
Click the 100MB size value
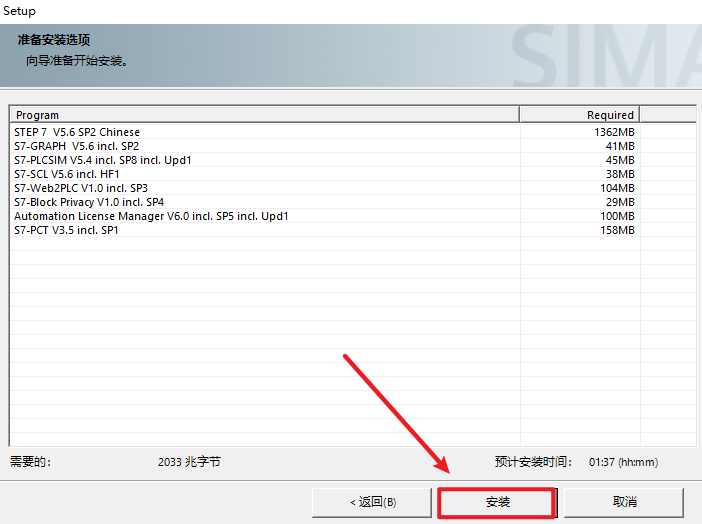click(617, 216)
